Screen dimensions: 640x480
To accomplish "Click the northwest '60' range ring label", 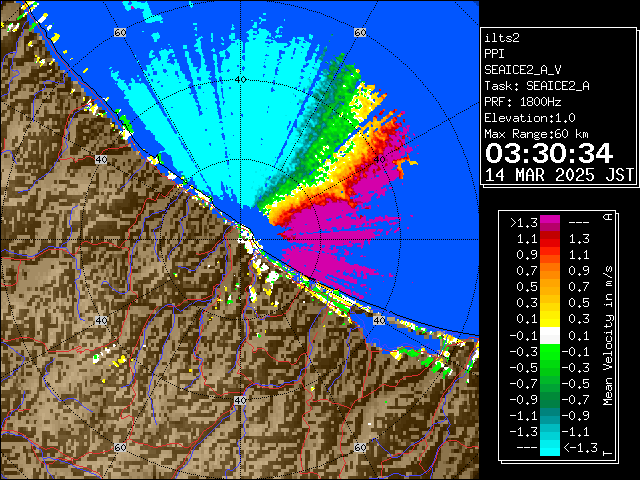I will click(x=120, y=32).
